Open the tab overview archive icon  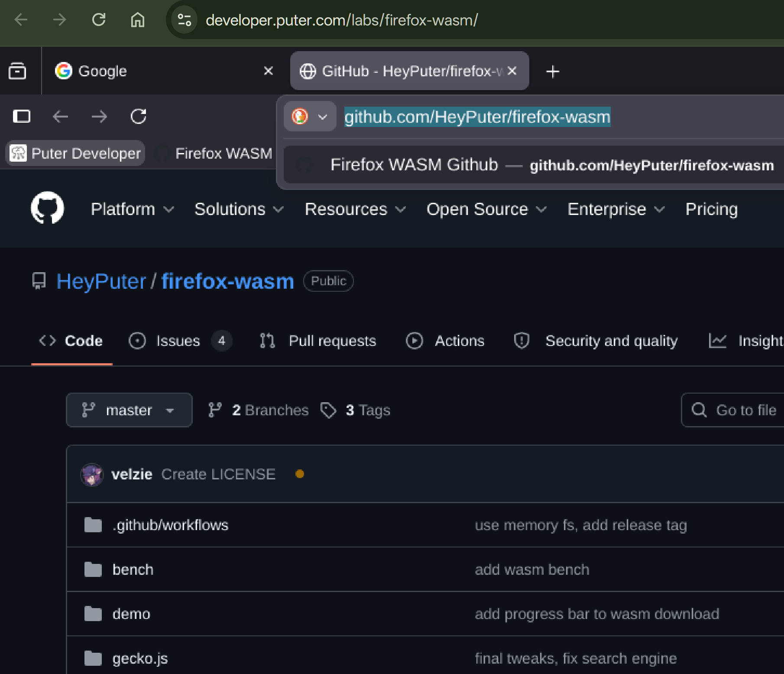[x=17, y=71]
